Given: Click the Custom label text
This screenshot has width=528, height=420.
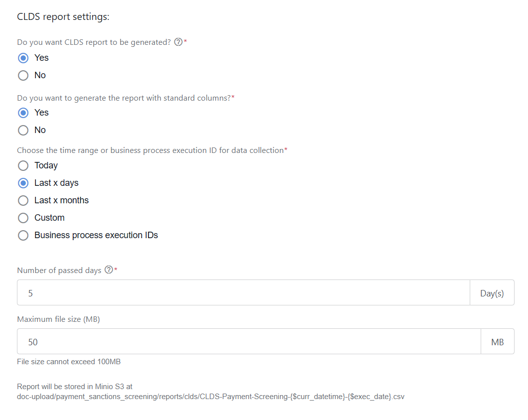Looking at the screenshot, I should [49, 218].
